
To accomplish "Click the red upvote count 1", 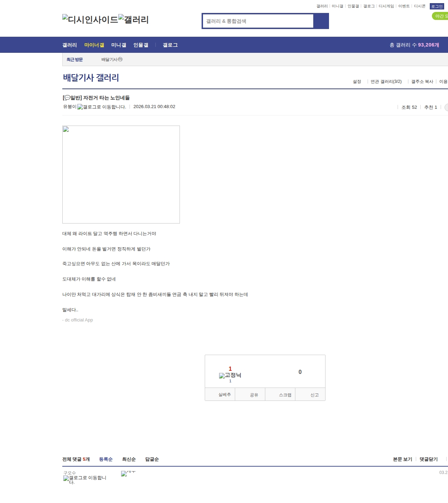I will (230, 369).
